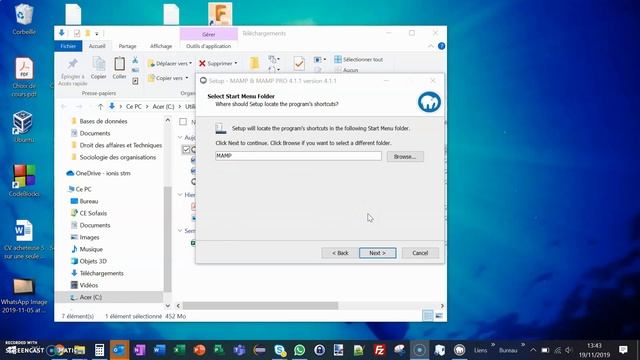
Task: Click the Back button in MAMP setup
Action: [340, 253]
